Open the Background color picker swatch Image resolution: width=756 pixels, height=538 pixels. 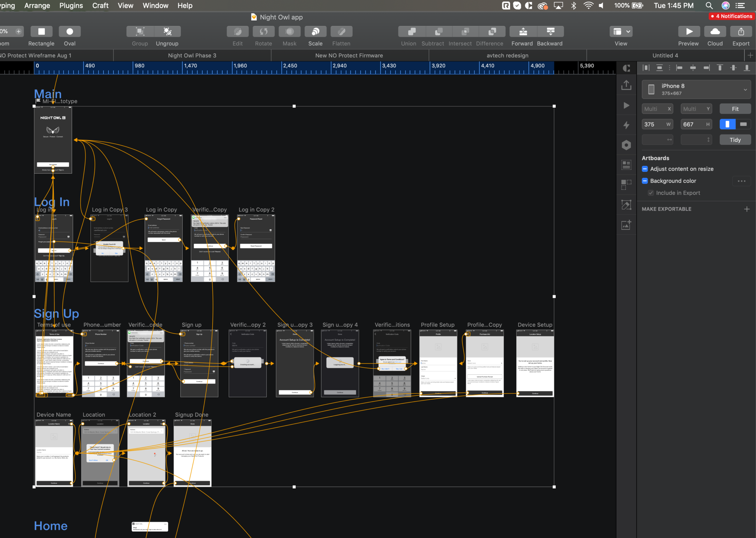click(741, 181)
